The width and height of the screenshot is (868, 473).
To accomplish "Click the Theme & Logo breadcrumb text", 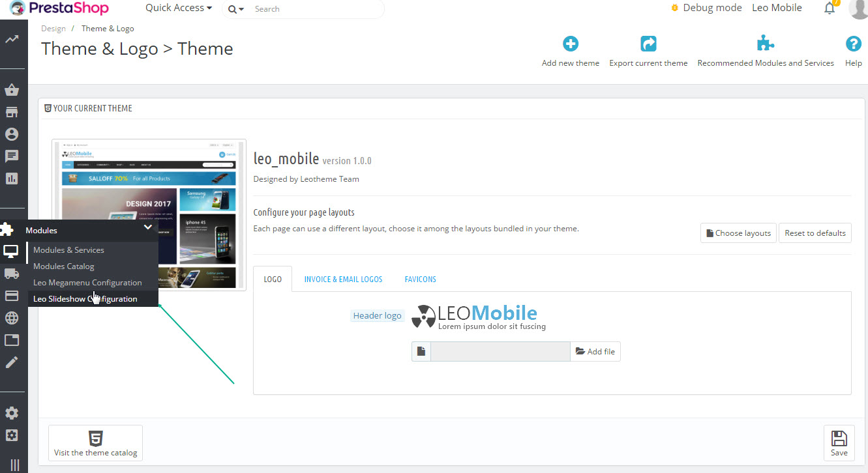I will (x=108, y=29).
